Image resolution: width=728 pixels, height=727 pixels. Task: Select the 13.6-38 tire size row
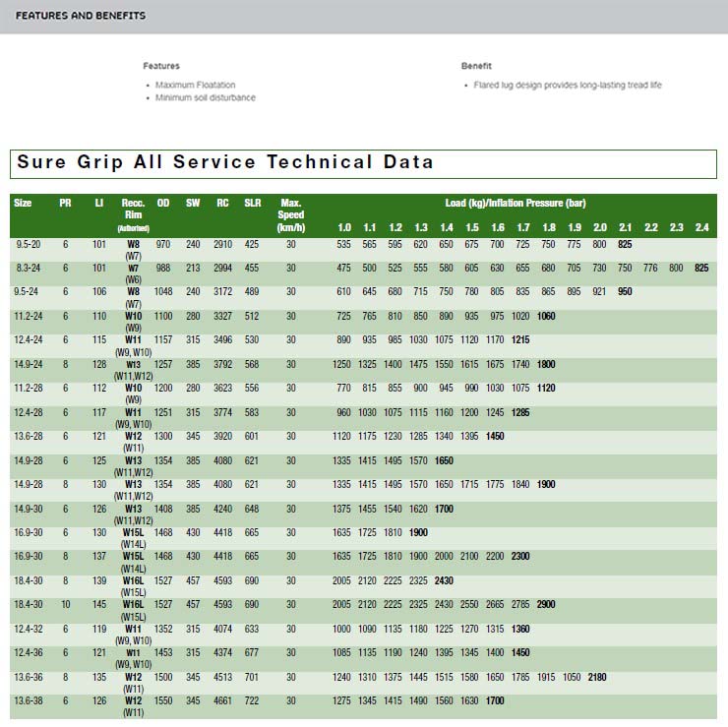click(x=27, y=701)
